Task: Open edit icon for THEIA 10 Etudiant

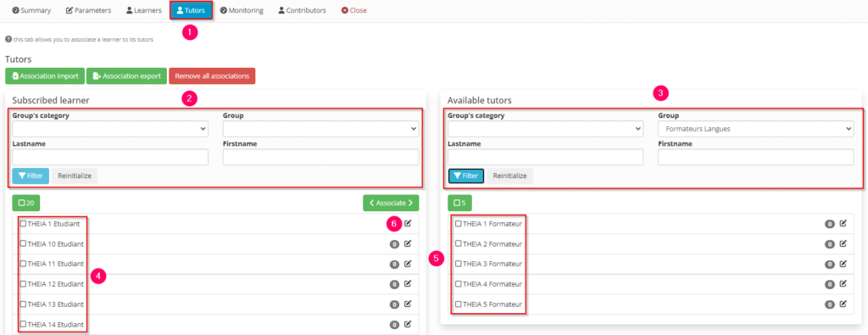Action: click(x=408, y=243)
